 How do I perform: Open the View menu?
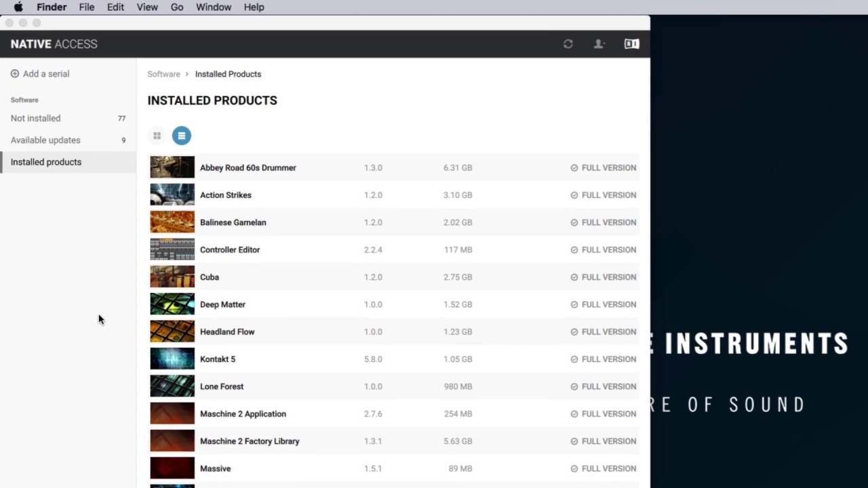[x=147, y=7]
